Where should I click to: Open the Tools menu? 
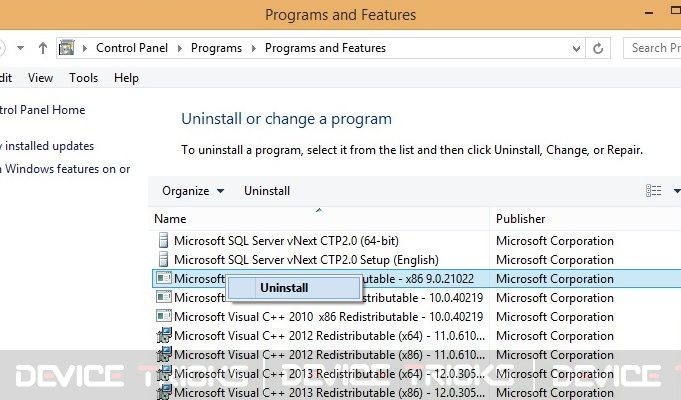(x=83, y=78)
